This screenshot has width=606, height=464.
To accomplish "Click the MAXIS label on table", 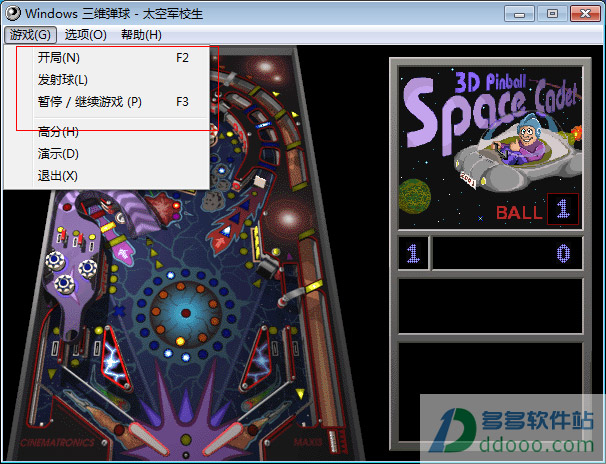I will click(308, 441).
